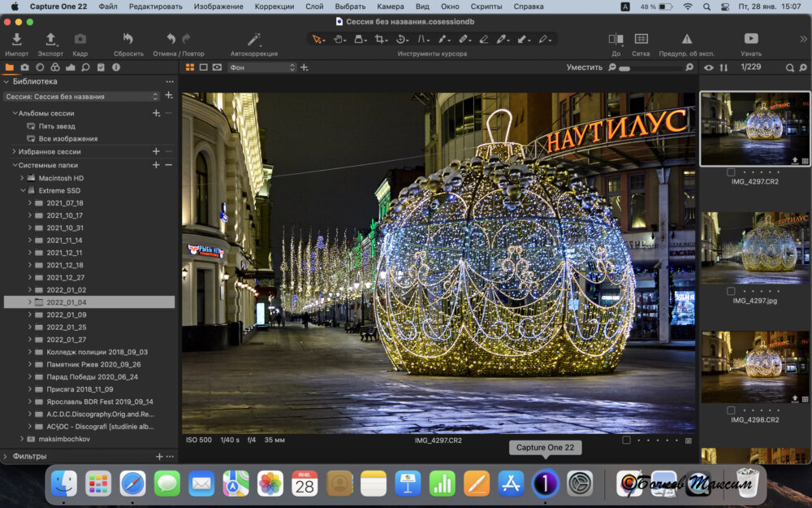This screenshot has width=812, height=508.
Task: Collapse the Extreme SSD volume
Action: pos(23,190)
